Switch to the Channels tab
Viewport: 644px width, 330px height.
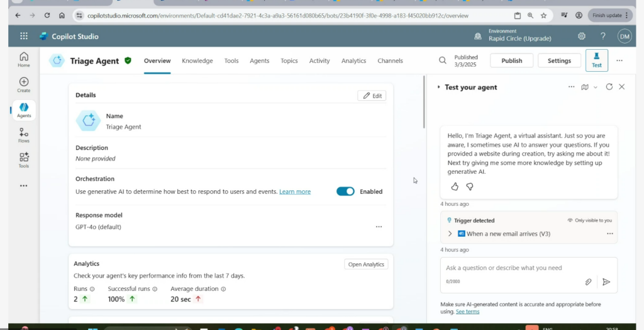pyautogui.click(x=390, y=60)
